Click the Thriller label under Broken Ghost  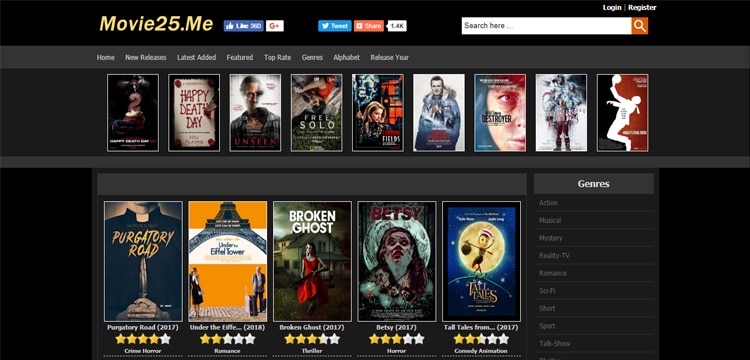coord(312,351)
